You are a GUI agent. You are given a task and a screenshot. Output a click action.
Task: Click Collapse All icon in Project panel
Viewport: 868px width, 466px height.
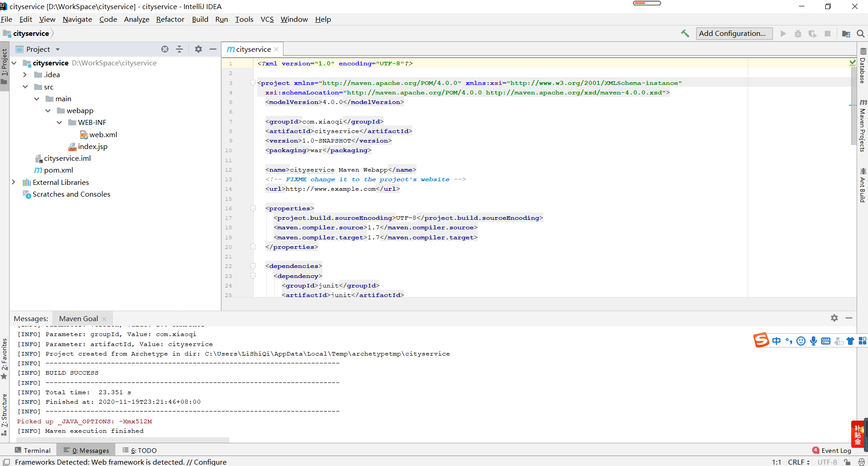(x=179, y=49)
